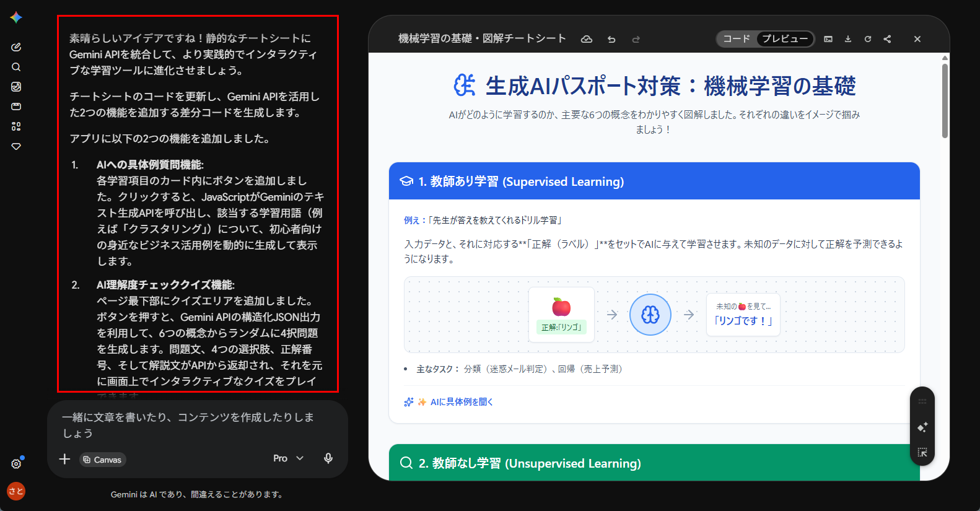Open the window-shaped sidebar icon
The image size is (980, 511).
(x=16, y=107)
